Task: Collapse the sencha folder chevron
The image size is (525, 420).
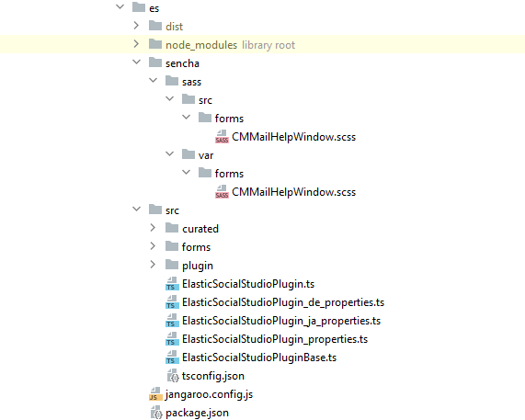Action: point(137,62)
